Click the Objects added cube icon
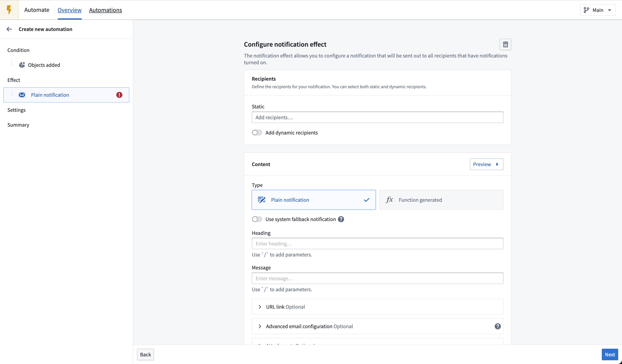622x364 pixels. [x=22, y=65]
